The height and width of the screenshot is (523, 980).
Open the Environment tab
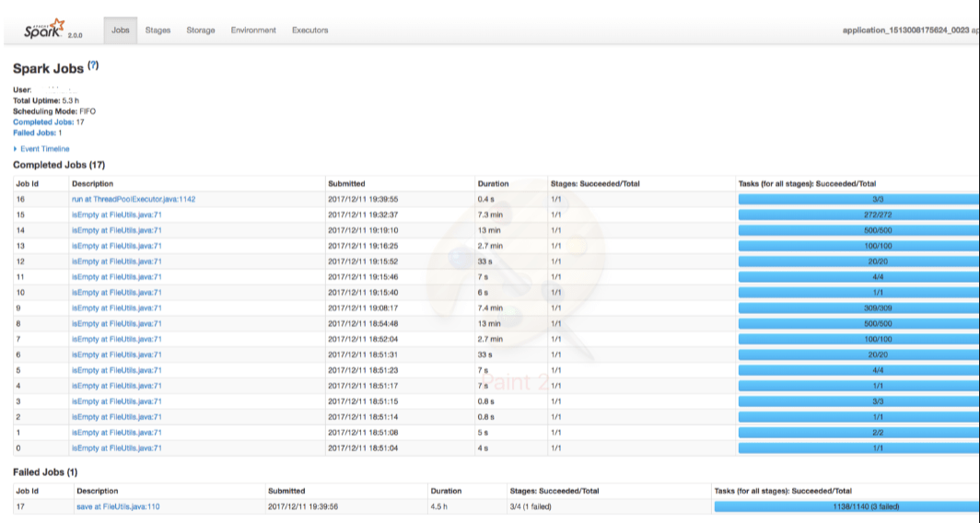point(253,30)
